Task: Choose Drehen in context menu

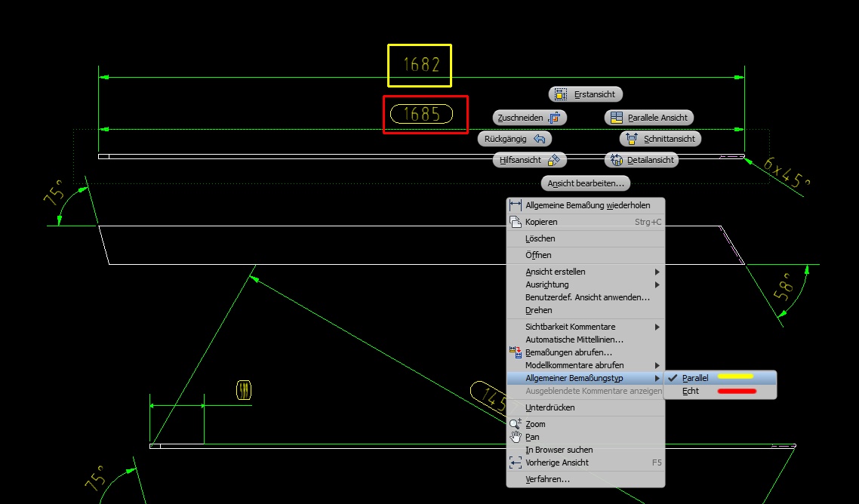Action: coord(586,310)
